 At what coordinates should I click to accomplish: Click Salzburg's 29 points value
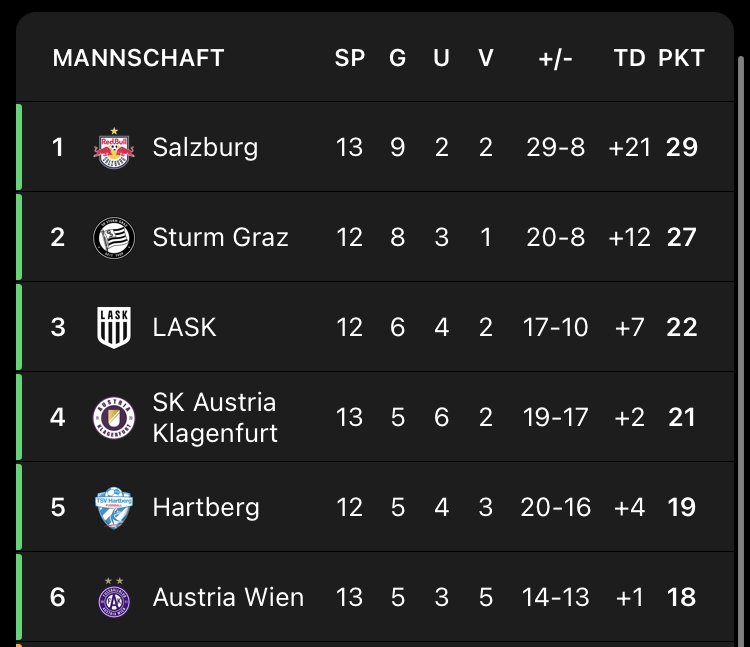click(x=682, y=147)
